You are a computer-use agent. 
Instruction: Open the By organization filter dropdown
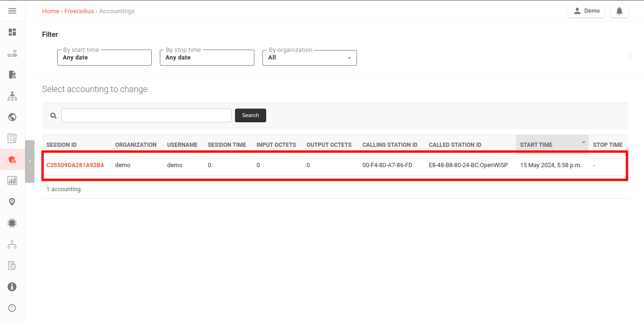pyautogui.click(x=310, y=58)
